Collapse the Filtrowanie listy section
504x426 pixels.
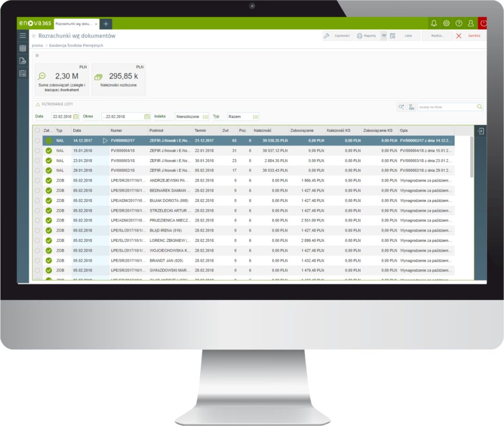tap(36, 104)
